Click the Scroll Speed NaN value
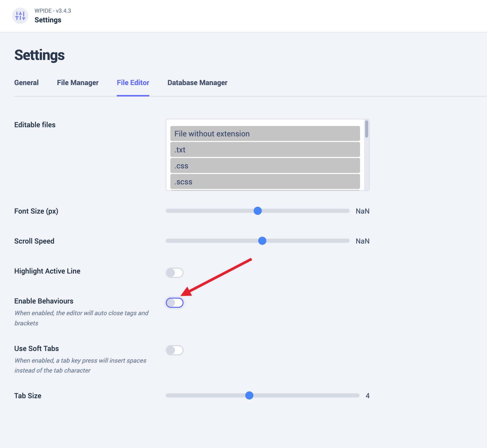This screenshot has height=448, width=487. point(363,241)
